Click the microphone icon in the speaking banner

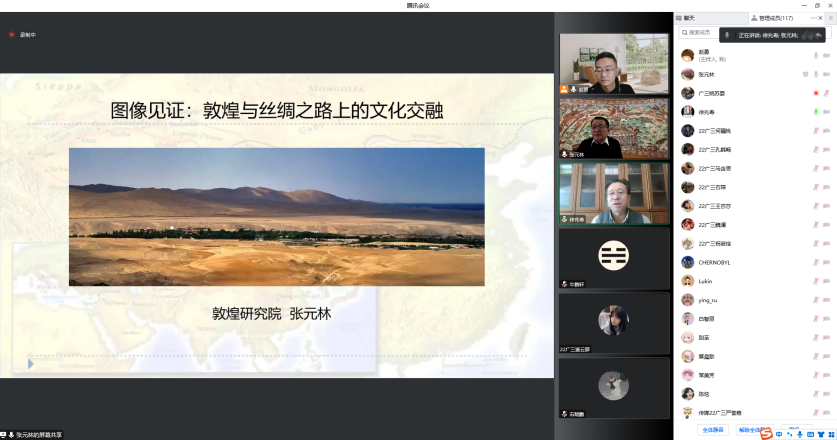click(727, 35)
